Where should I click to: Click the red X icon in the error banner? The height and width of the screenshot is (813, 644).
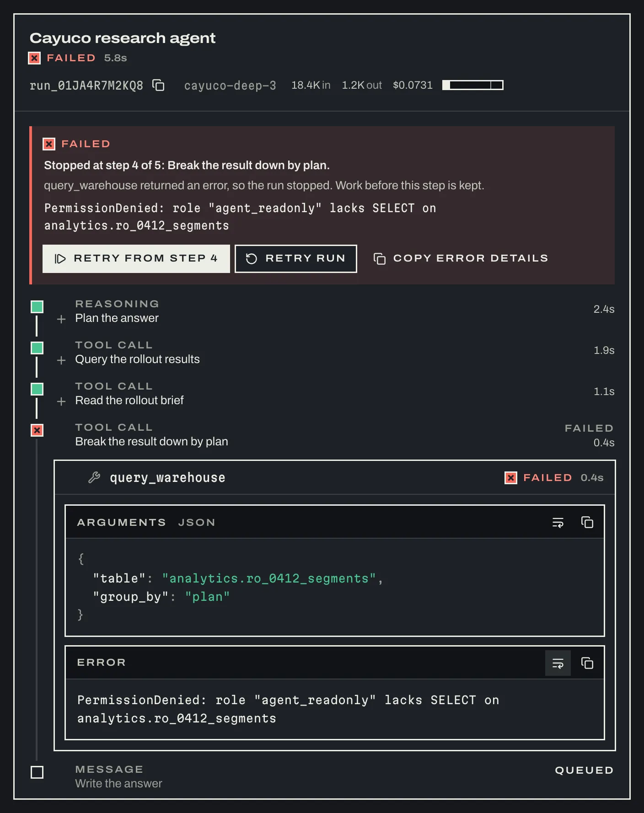click(49, 144)
